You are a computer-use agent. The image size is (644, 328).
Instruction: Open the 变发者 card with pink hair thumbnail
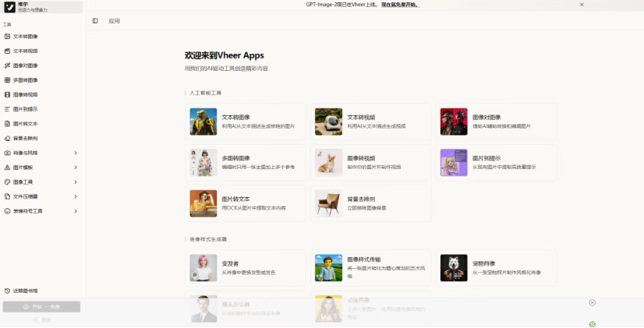pos(246,268)
